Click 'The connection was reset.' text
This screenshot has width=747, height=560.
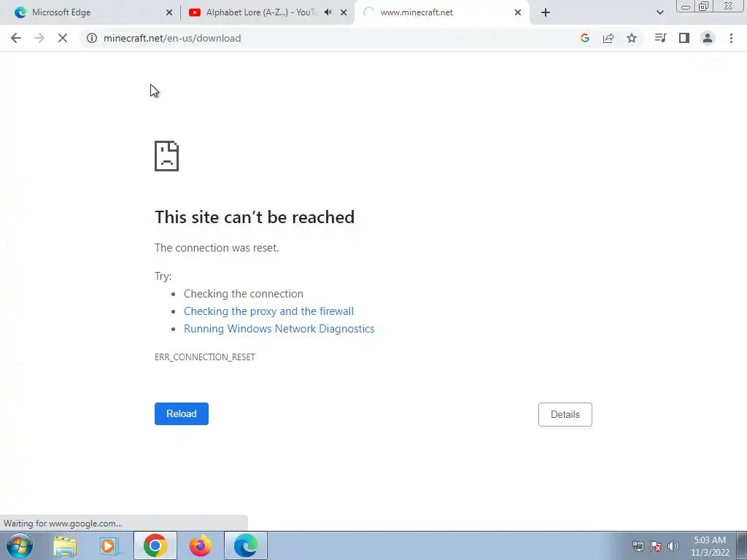coord(217,248)
